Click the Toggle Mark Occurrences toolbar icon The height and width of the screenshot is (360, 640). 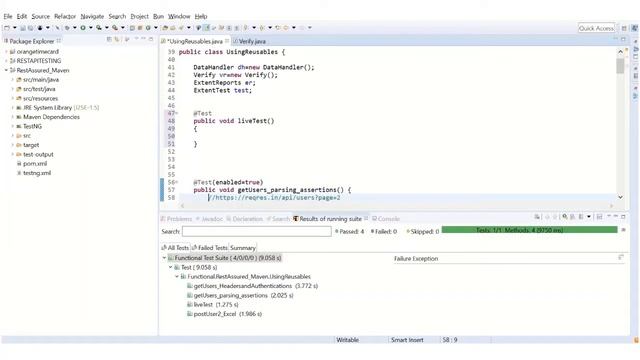(206, 28)
